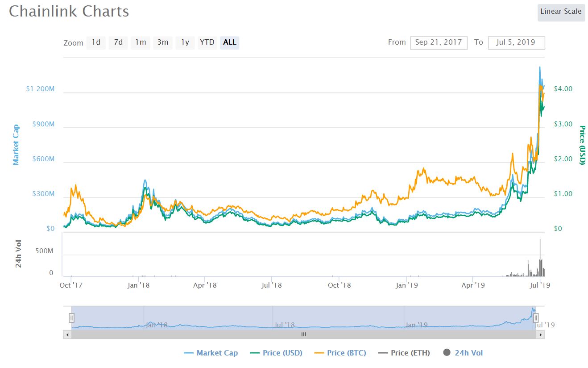Click the navigator right range handle
588x368 pixels.
coord(536,318)
